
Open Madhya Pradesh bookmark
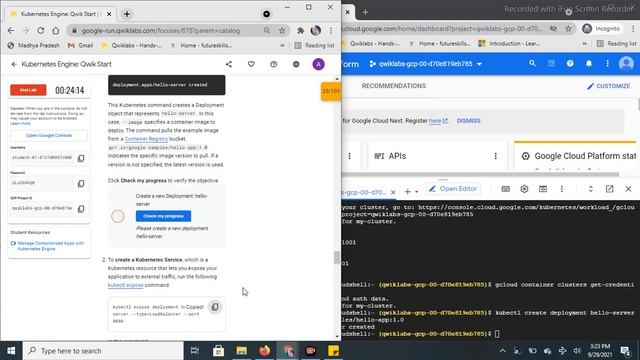[33, 45]
